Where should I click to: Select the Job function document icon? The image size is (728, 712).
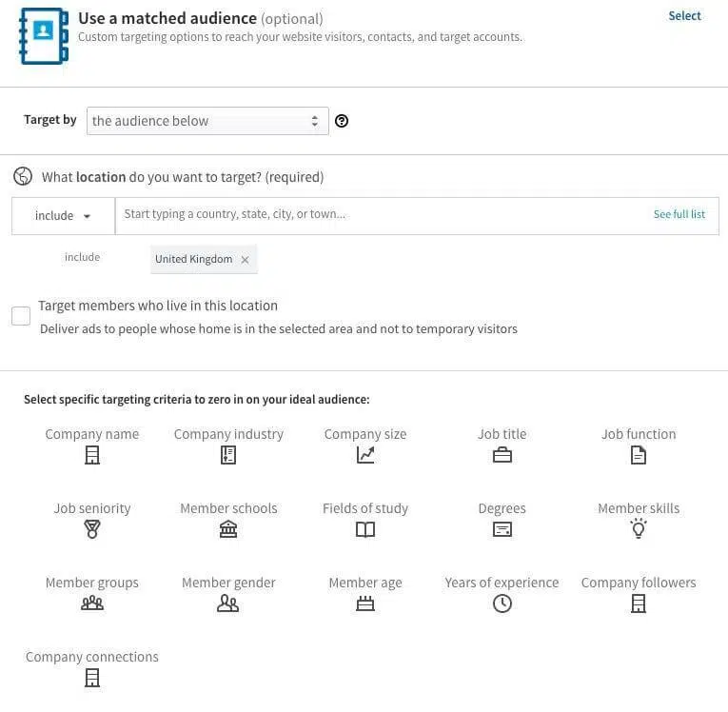(639, 455)
